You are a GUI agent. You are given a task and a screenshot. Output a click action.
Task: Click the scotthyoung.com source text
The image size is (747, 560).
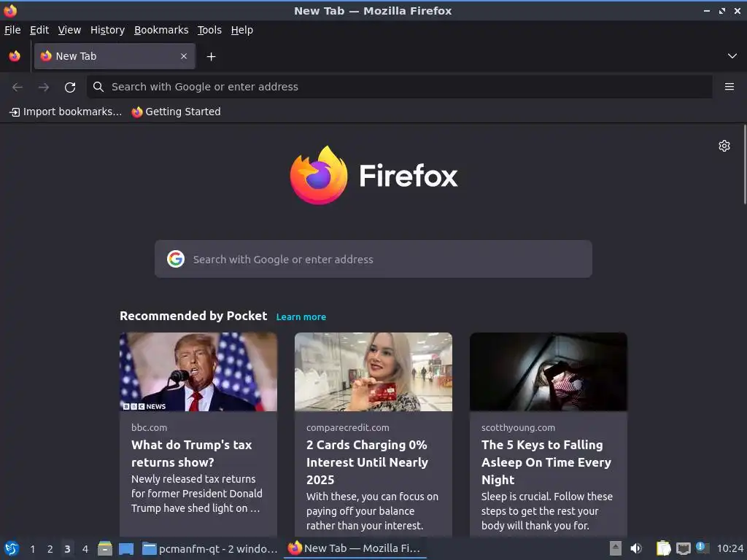519,427
